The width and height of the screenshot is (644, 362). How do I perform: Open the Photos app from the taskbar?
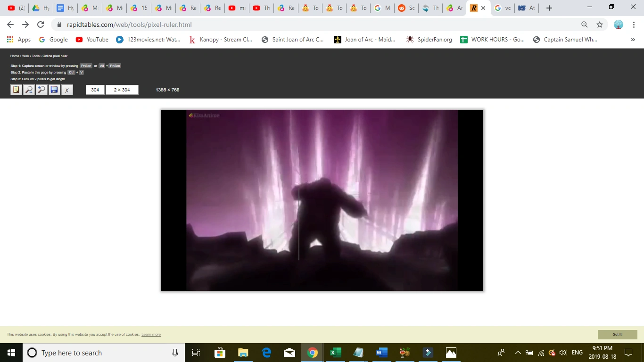451,353
